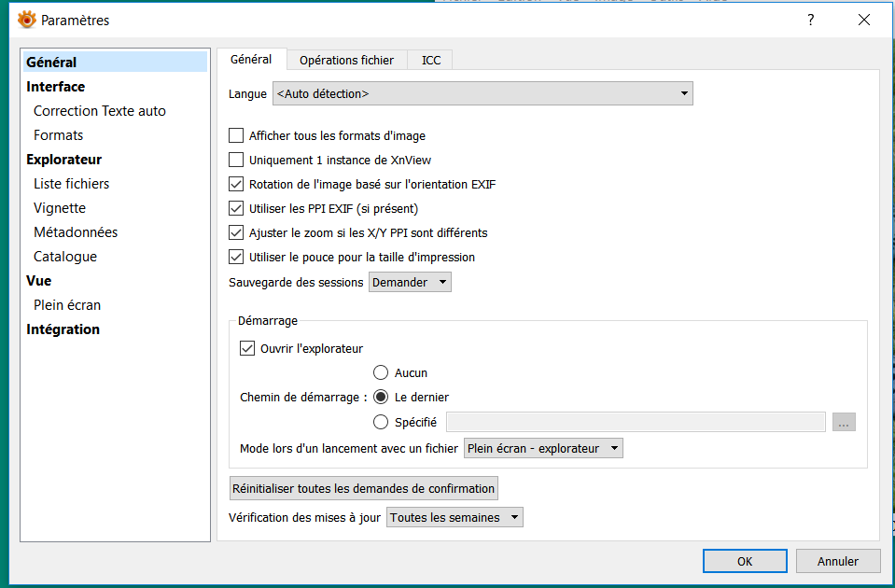The width and height of the screenshot is (895, 588).
Task: Check 'Uniquement 1 instance de XnView'
Action: pos(236,161)
